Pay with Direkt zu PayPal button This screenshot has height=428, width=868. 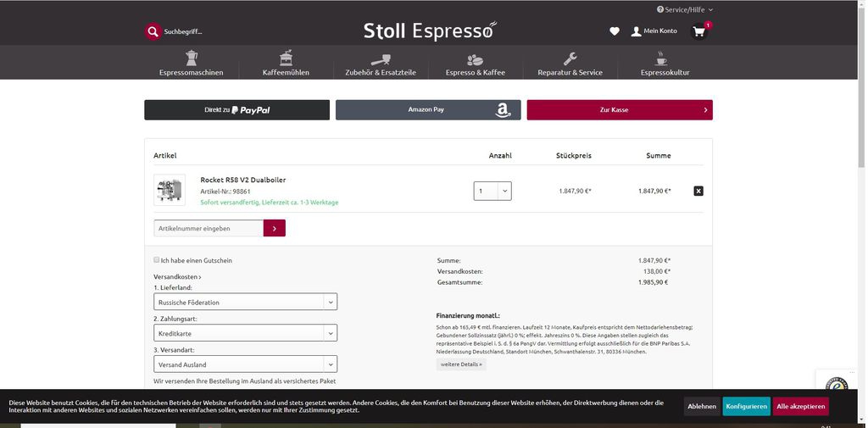[237, 109]
